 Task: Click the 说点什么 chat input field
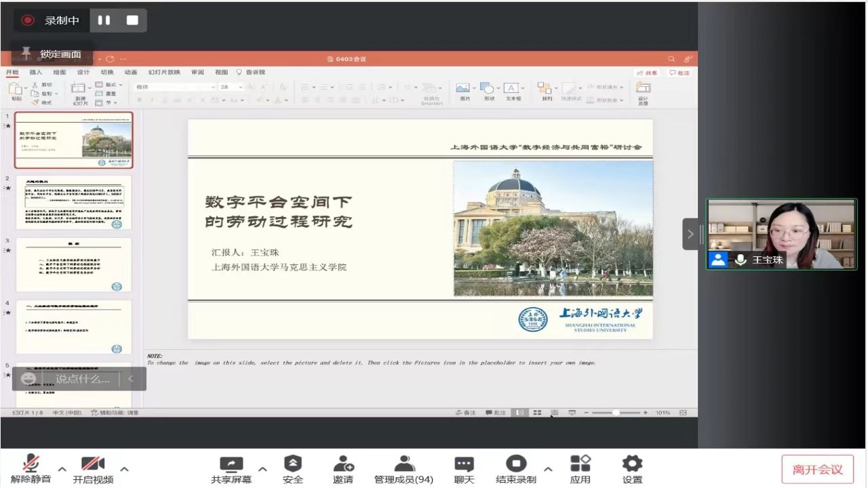(82, 379)
